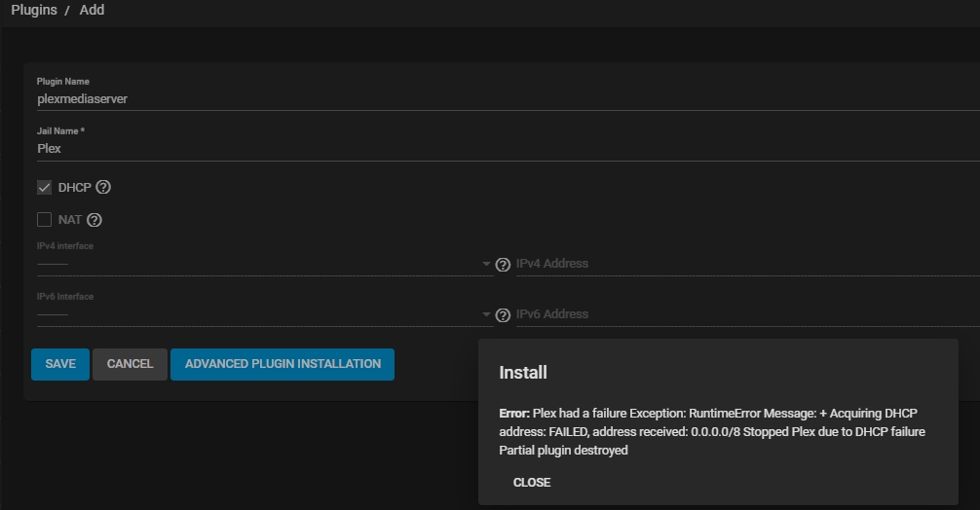980x510 pixels.
Task: Click the SAVE button
Action: [x=60, y=364]
